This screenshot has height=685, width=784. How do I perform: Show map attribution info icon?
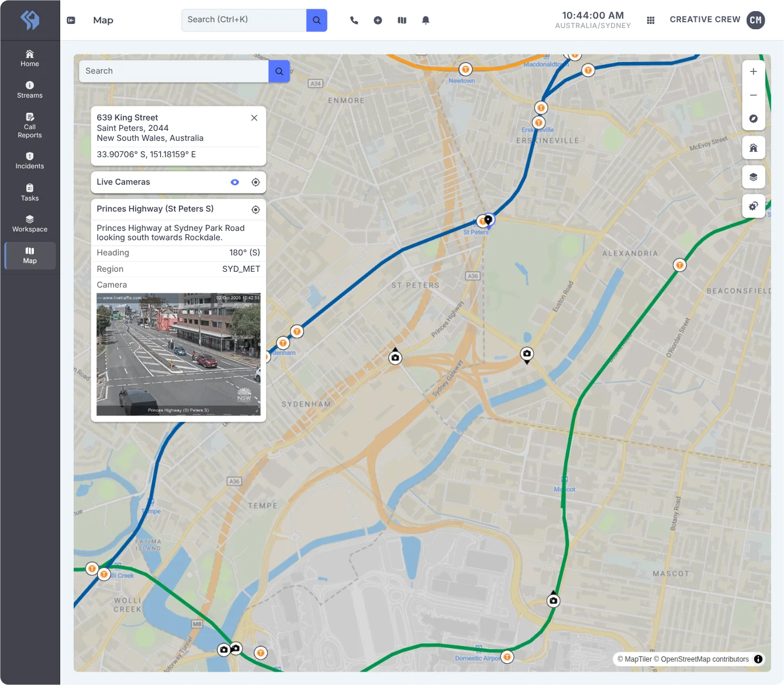click(758, 659)
